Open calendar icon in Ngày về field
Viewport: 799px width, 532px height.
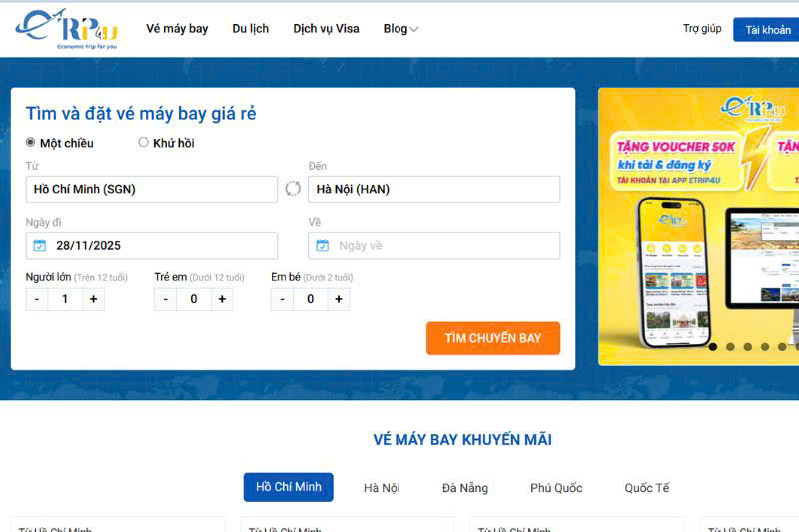click(x=322, y=245)
